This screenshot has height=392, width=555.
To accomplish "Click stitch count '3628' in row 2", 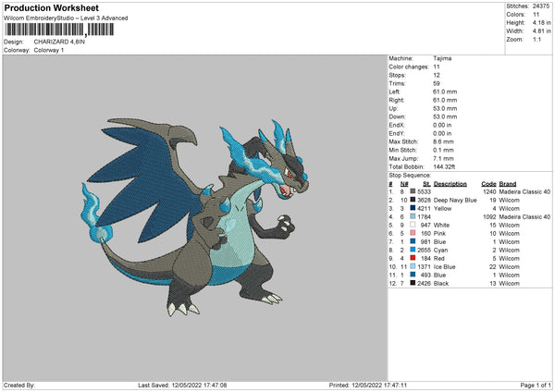I will pyautogui.click(x=424, y=201).
